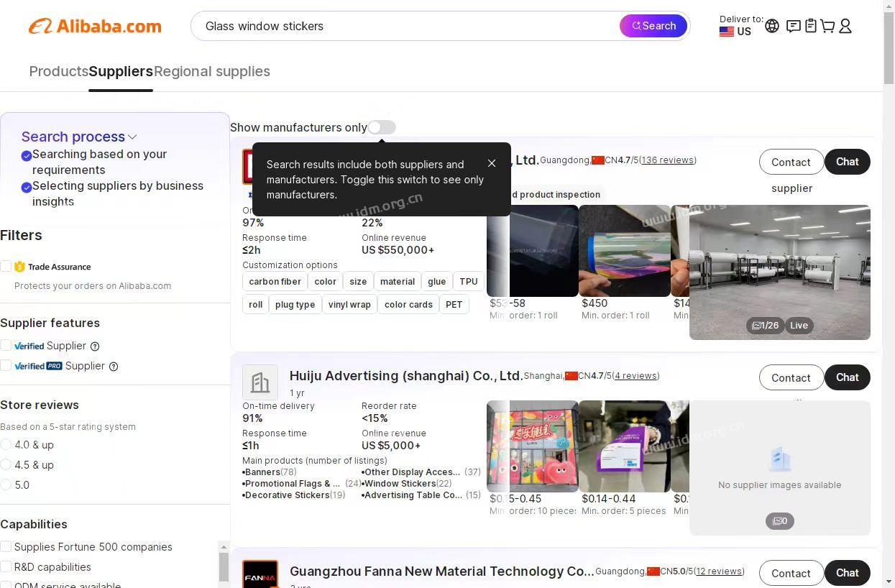Select the size customization tag
Viewport: 895px width, 588px height.
(358, 282)
